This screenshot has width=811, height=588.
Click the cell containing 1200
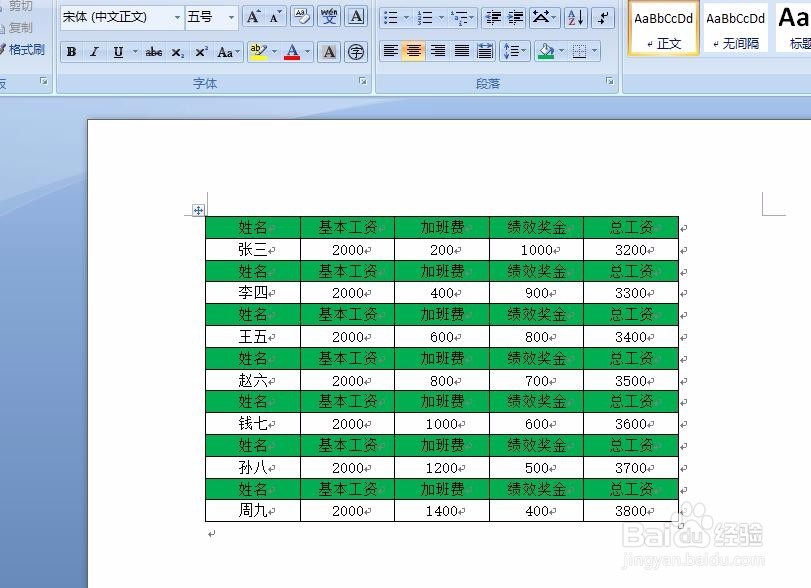(442, 468)
